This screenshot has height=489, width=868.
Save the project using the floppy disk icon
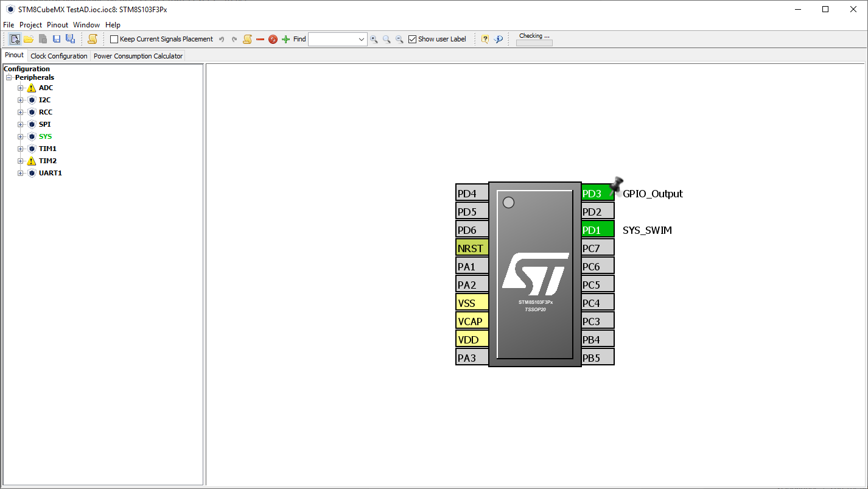[x=57, y=39]
